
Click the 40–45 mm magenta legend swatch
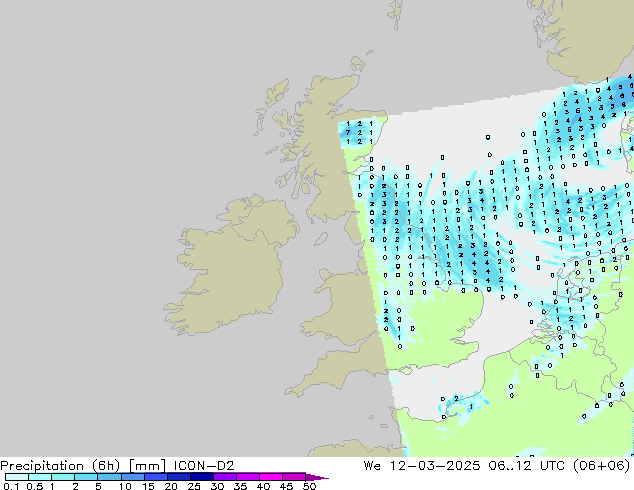[271, 477]
